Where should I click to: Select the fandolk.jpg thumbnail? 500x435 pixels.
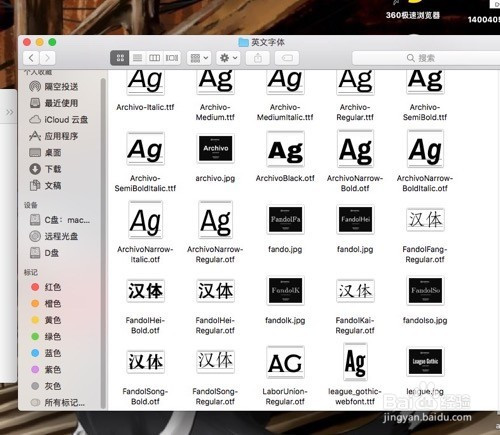coord(285,291)
